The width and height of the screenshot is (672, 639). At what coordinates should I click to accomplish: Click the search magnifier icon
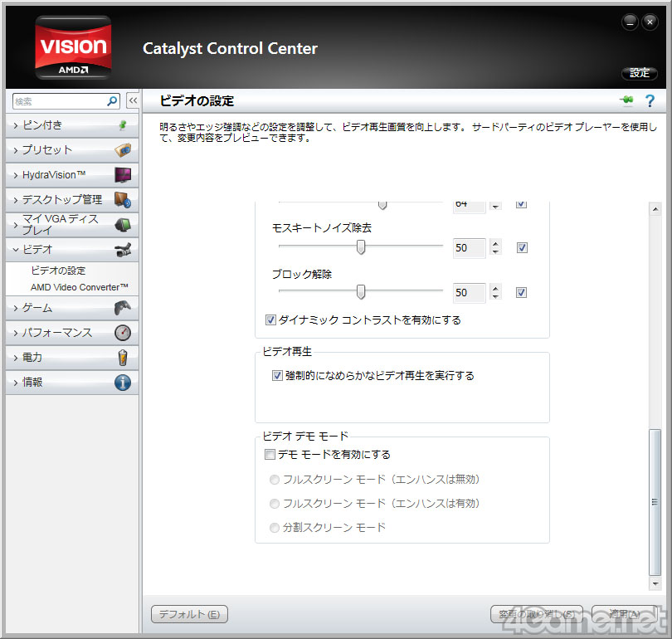point(112,101)
